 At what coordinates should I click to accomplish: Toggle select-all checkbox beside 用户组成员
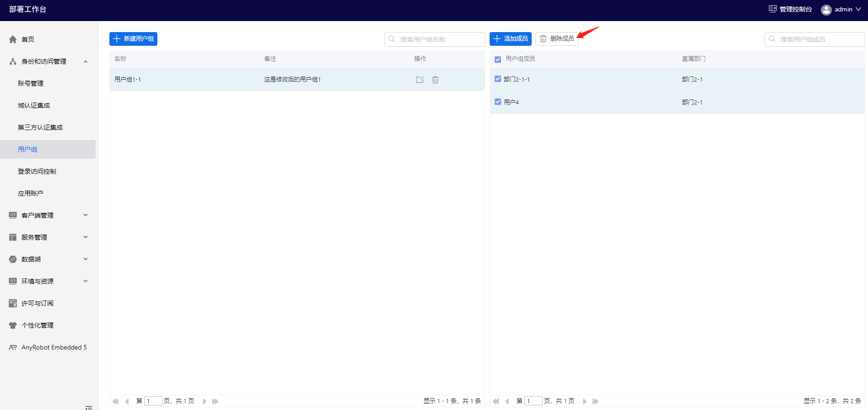498,59
